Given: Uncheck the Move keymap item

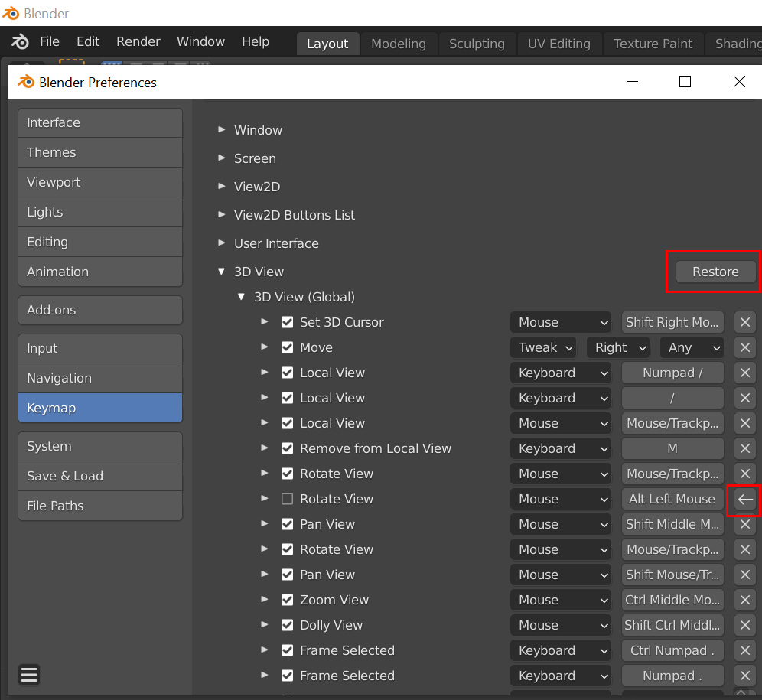Looking at the screenshot, I should (x=287, y=347).
